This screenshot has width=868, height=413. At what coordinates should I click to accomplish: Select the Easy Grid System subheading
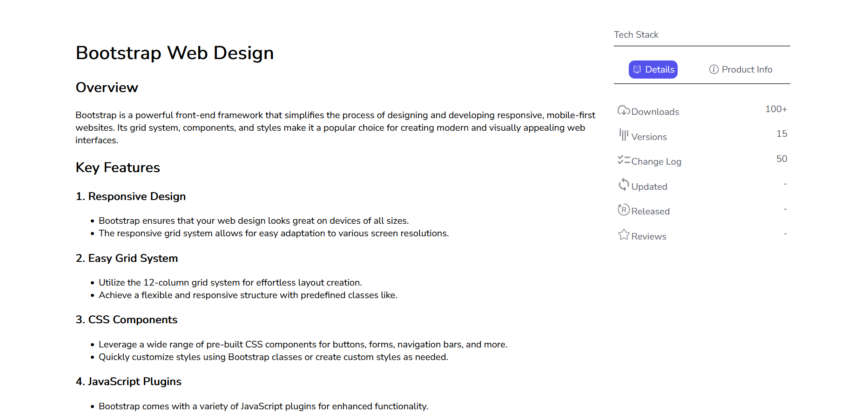point(127,259)
